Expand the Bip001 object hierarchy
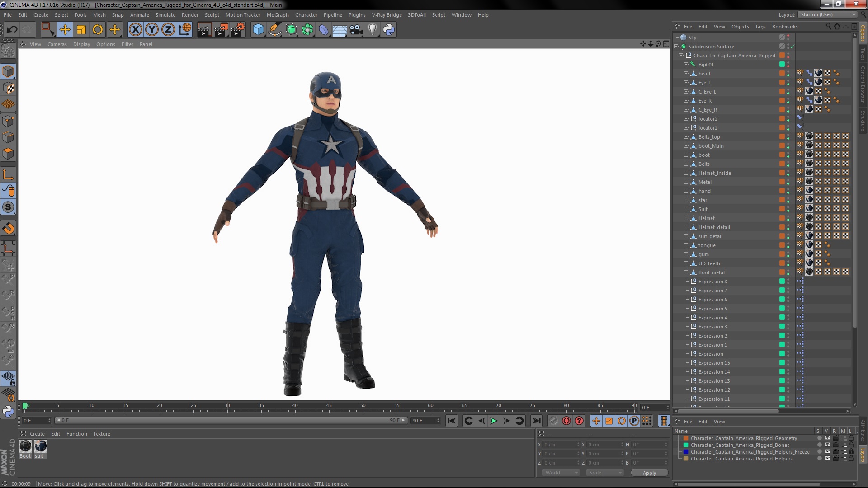This screenshot has width=868, height=488. 686,65
